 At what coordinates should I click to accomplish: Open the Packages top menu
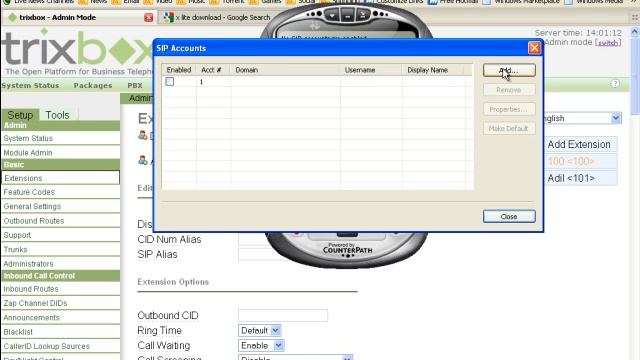(93, 85)
